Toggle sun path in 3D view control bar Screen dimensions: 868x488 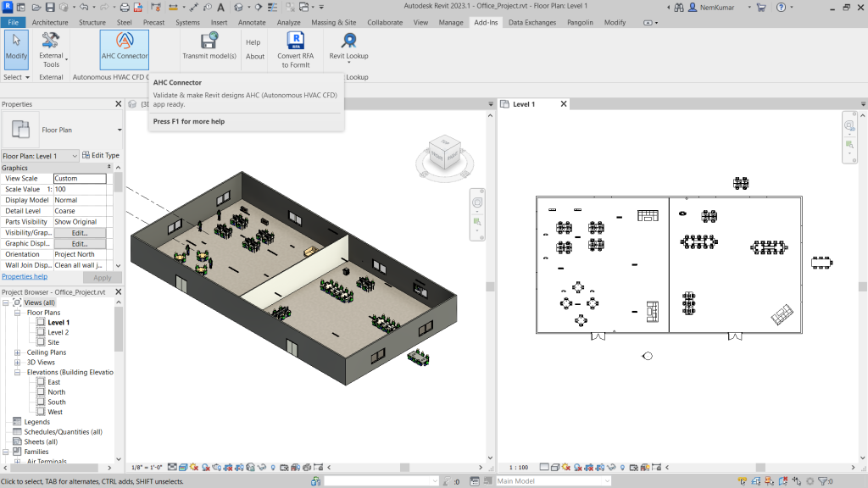click(194, 467)
